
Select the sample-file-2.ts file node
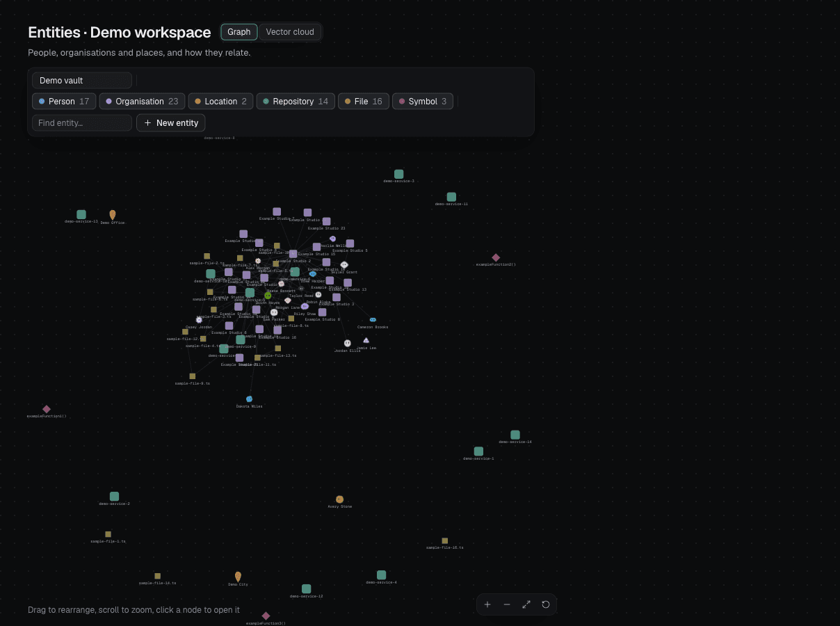click(x=207, y=256)
